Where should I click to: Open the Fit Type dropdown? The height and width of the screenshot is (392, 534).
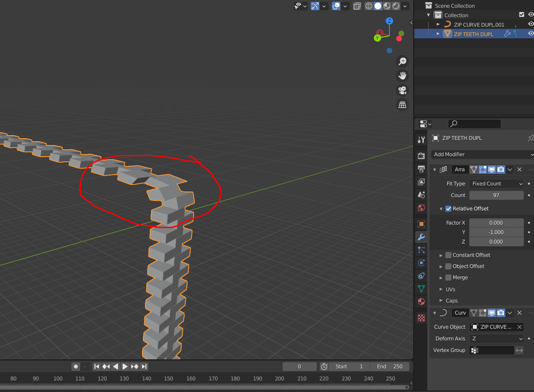497,183
